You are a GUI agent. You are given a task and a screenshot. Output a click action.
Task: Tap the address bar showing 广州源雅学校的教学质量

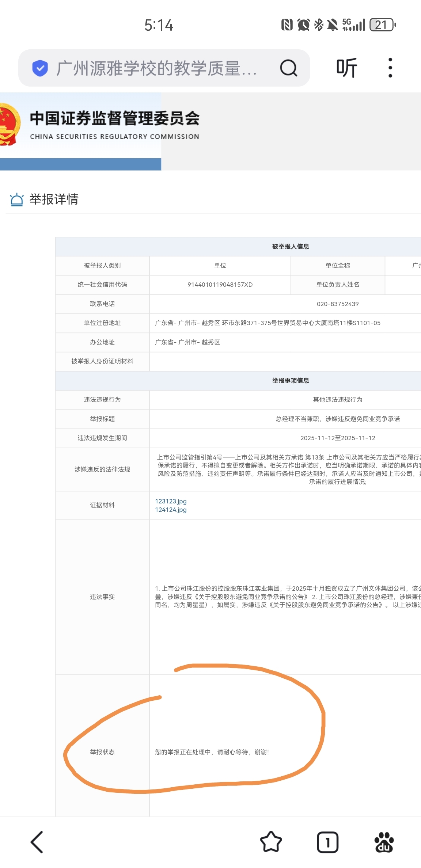tap(164, 68)
